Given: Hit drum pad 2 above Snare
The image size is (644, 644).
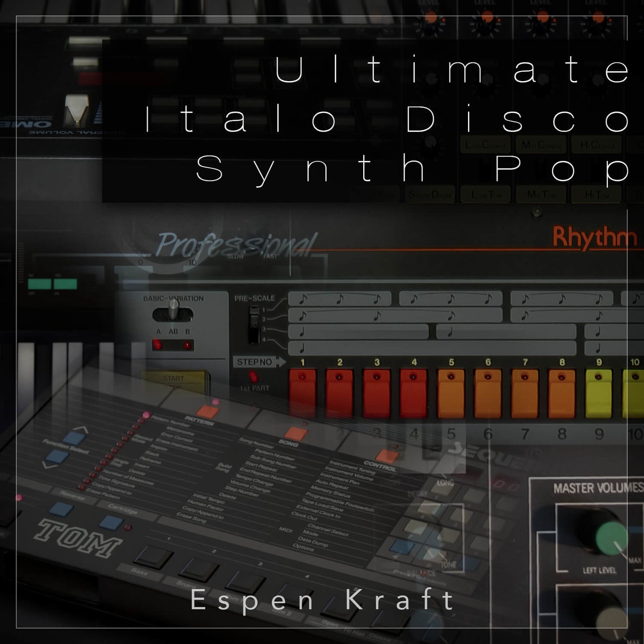Looking at the screenshot, I should (199, 570).
